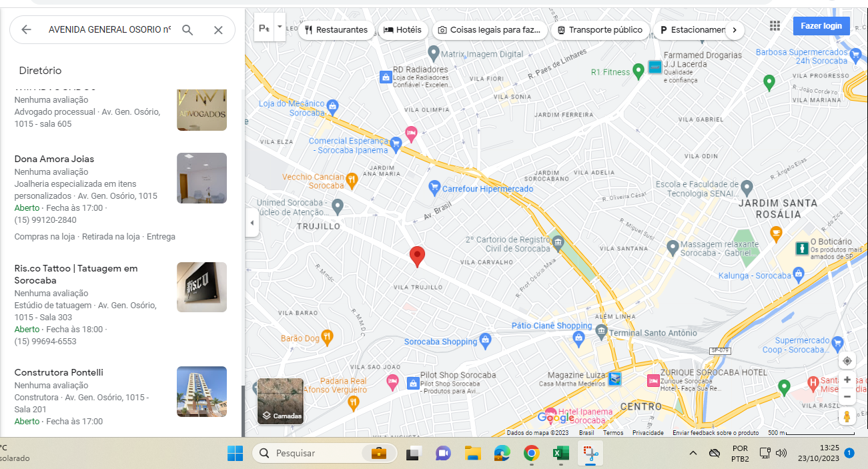Click the Zurique Sorocaba Hotel pin
868x469 pixels.
pyautogui.click(x=653, y=381)
